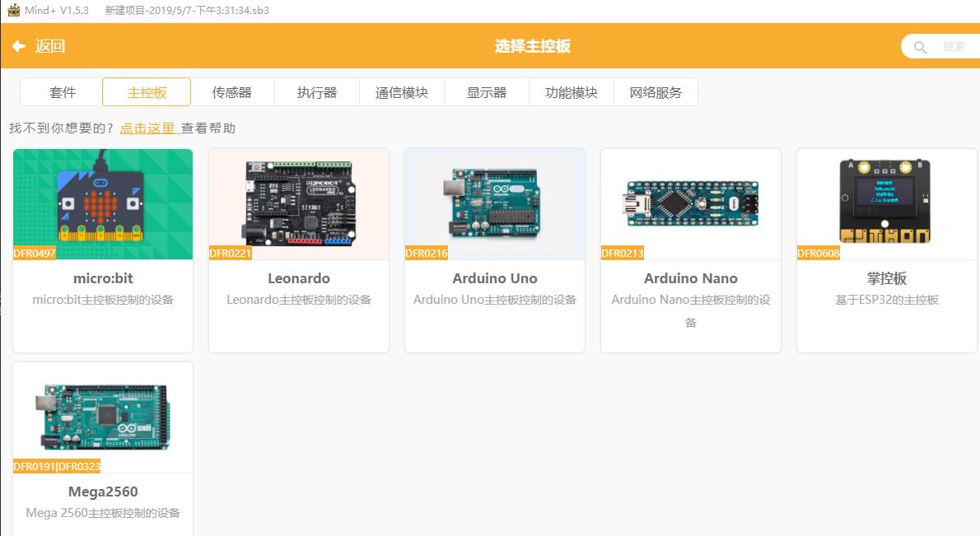Select the Arduino Nano board image
980x536 pixels.
tap(691, 203)
